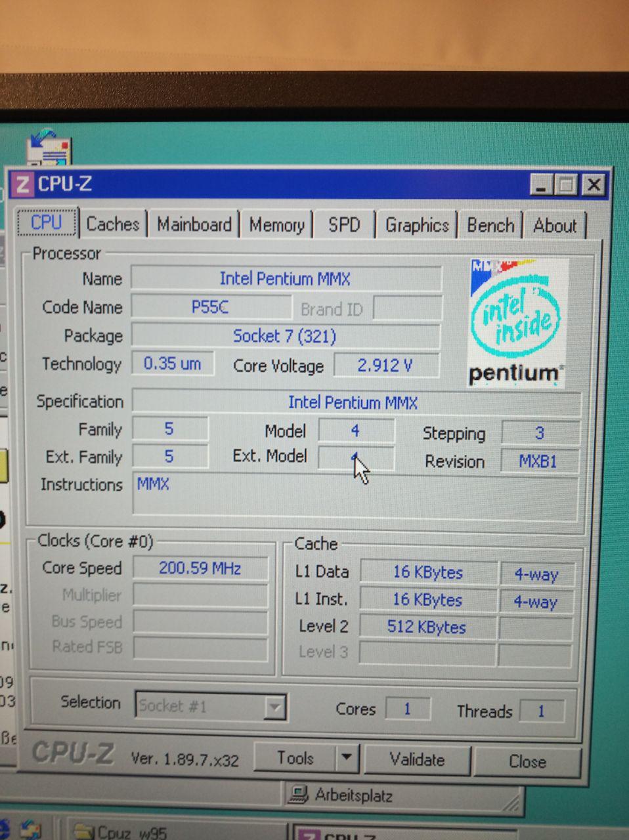Close CPU-Z with the X button
Image resolution: width=629 pixels, height=840 pixels.
(594, 186)
